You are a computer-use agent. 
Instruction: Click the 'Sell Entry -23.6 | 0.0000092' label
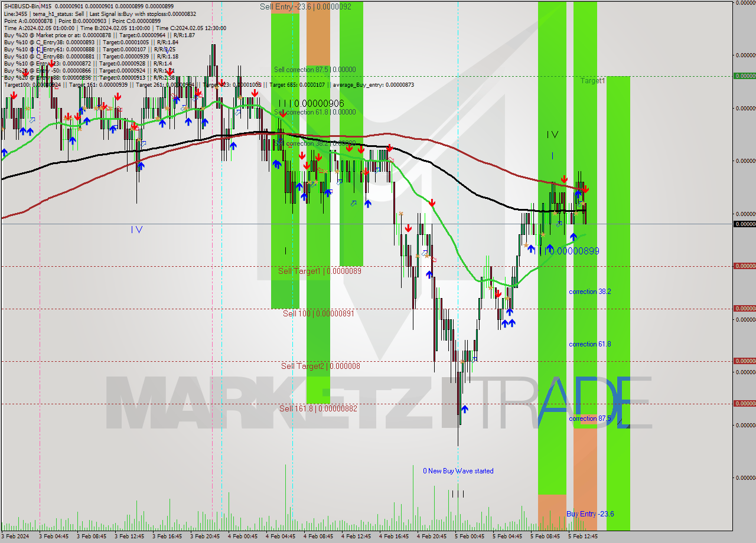(x=305, y=6)
